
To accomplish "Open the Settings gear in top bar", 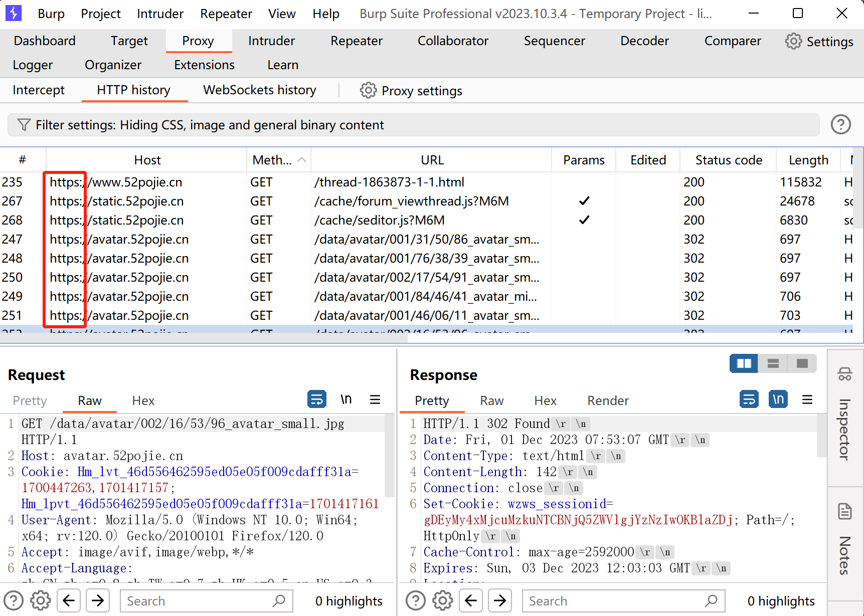I will [x=793, y=41].
